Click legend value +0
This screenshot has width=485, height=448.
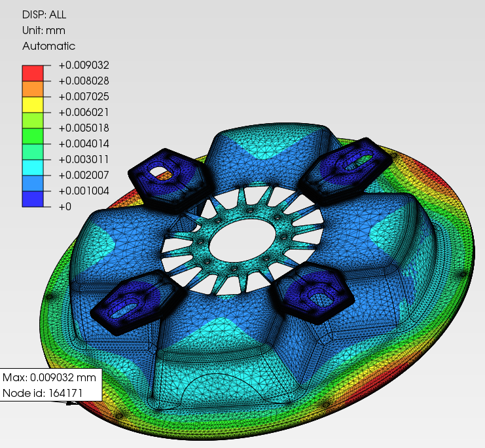point(65,206)
